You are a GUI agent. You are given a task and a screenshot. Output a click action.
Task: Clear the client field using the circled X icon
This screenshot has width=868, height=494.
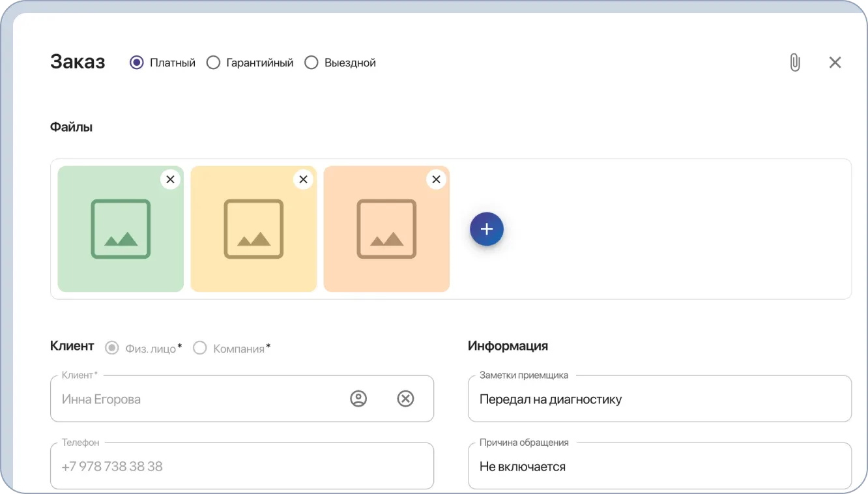click(405, 398)
